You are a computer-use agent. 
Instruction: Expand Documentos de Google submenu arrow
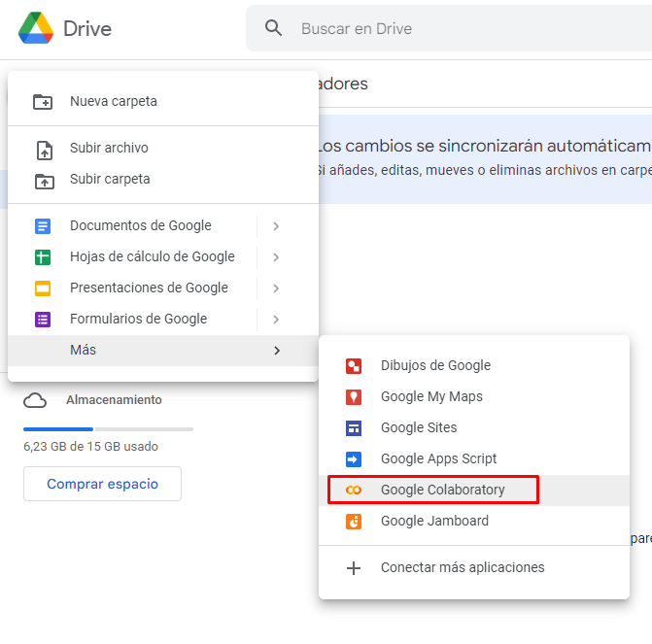pyautogui.click(x=276, y=226)
